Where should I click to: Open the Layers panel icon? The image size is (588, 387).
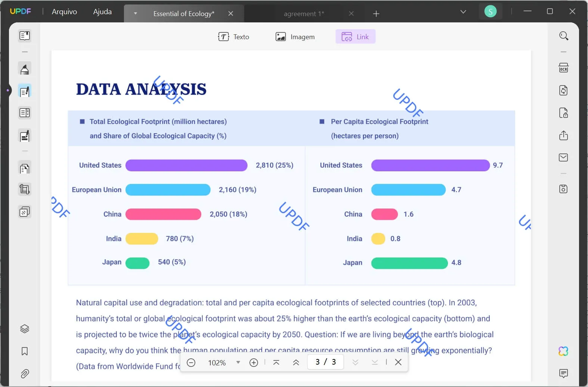pos(25,329)
